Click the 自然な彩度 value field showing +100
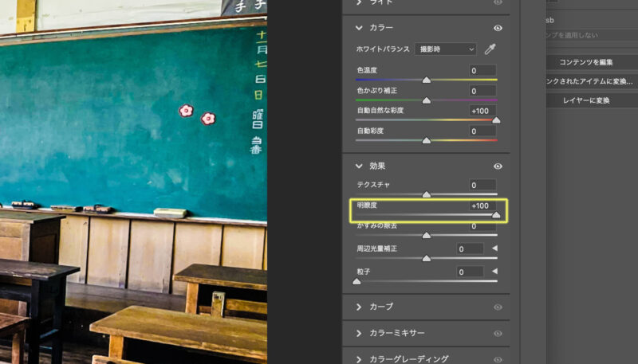 tap(482, 111)
